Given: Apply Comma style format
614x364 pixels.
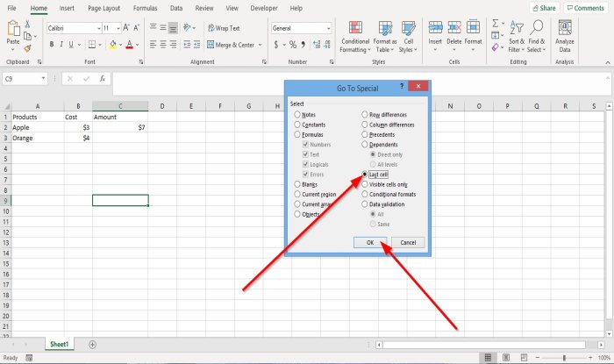Looking at the screenshot, I should click(303, 45).
